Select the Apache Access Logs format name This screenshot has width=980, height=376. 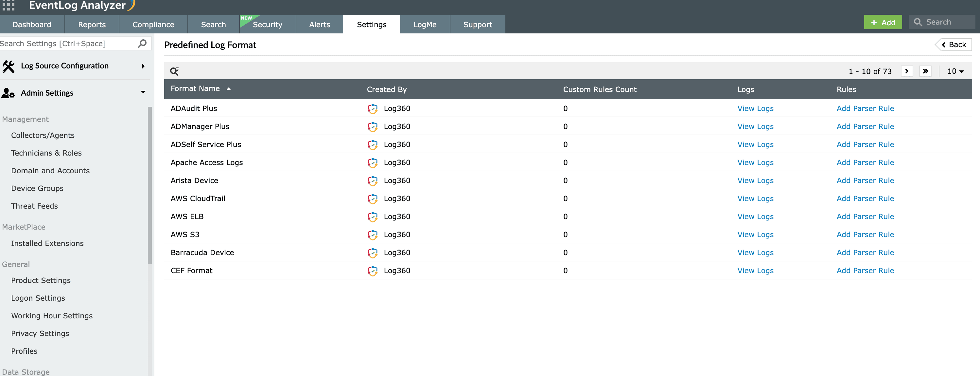tap(207, 163)
